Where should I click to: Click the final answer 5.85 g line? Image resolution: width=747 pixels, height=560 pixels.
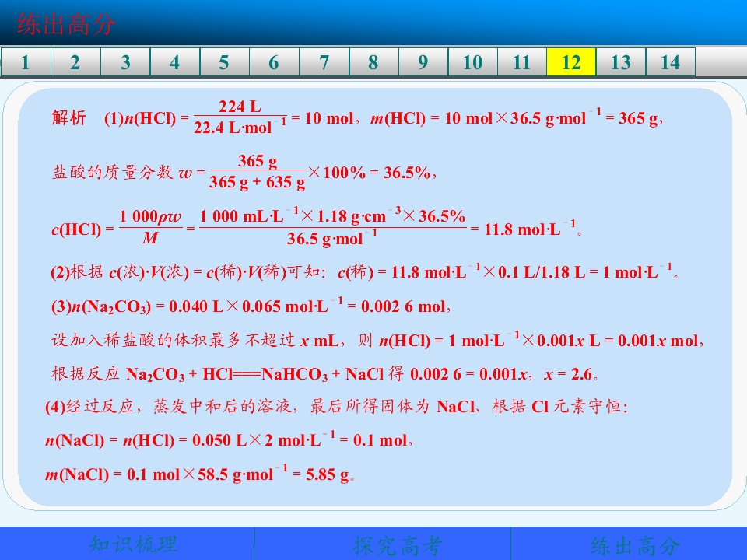pos(200,474)
